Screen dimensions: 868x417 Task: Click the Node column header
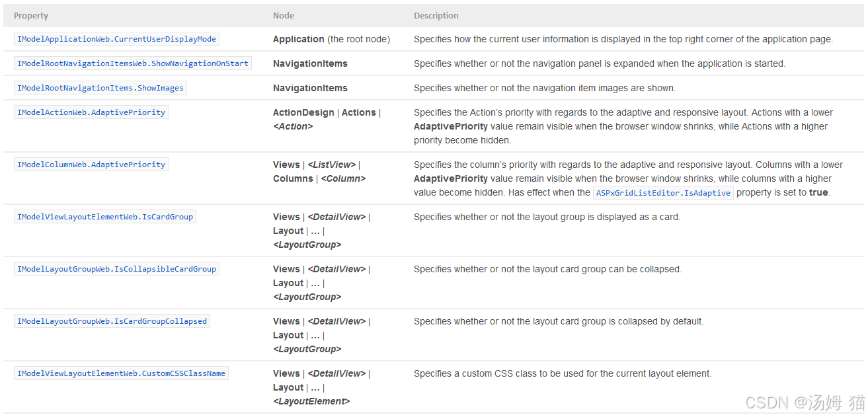284,15
